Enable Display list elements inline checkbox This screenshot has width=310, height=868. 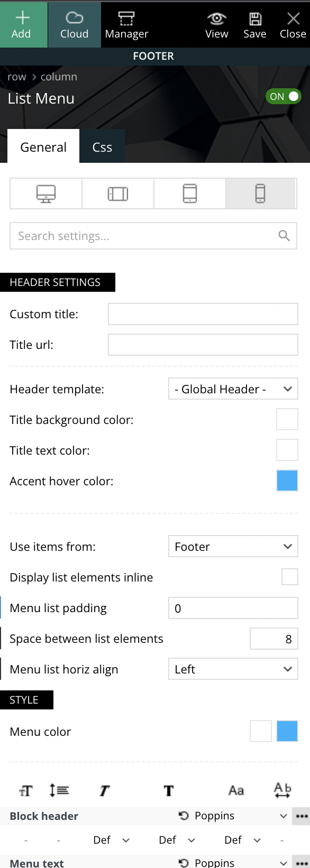(x=290, y=577)
